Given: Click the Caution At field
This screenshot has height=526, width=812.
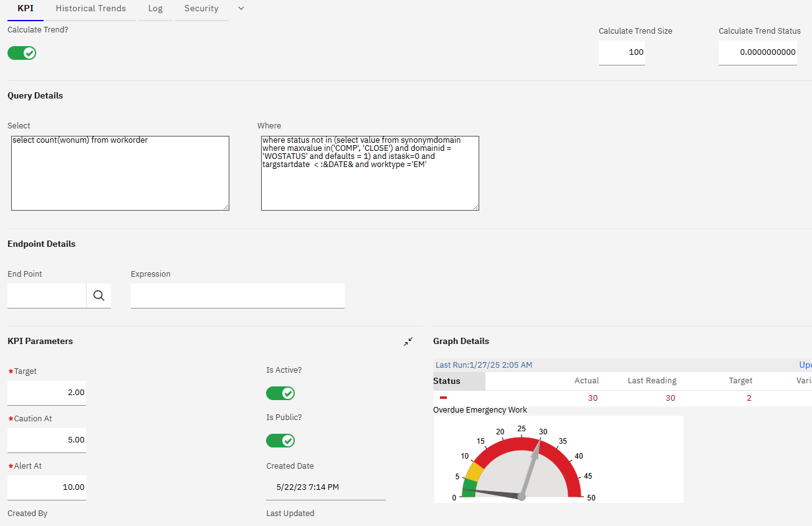Looking at the screenshot, I should (46, 439).
